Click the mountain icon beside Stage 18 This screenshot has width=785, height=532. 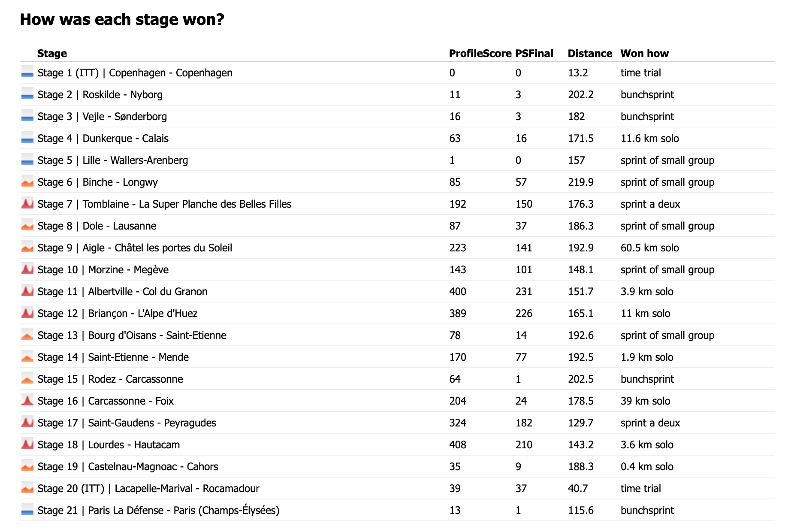click(27, 444)
